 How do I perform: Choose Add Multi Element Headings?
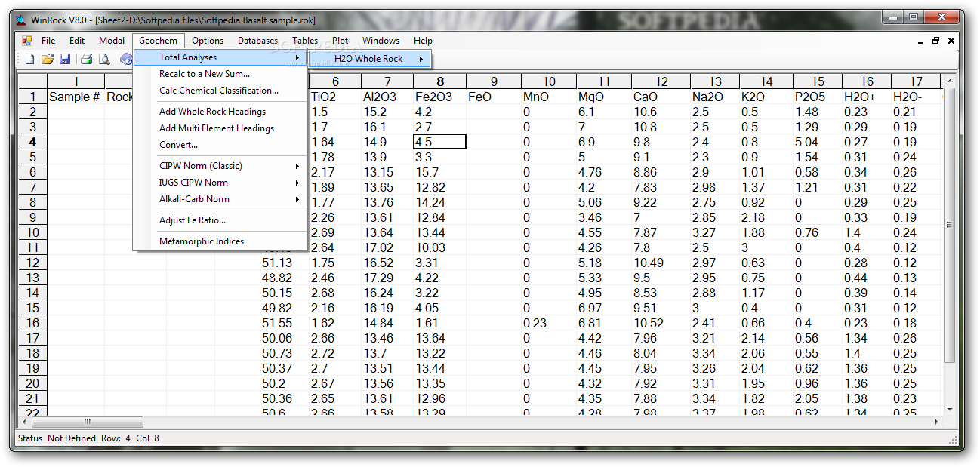click(220, 128)
